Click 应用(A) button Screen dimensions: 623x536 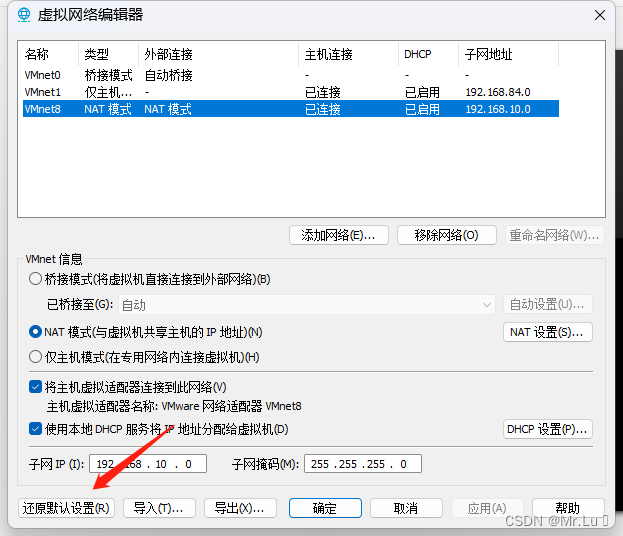[487, 508]
